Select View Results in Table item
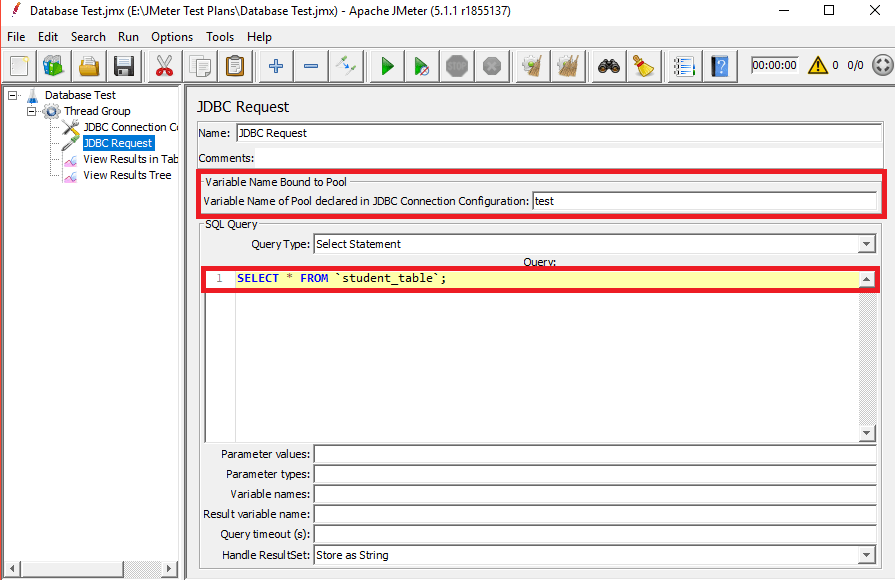The image size is (895, 580). coord(131,159)
